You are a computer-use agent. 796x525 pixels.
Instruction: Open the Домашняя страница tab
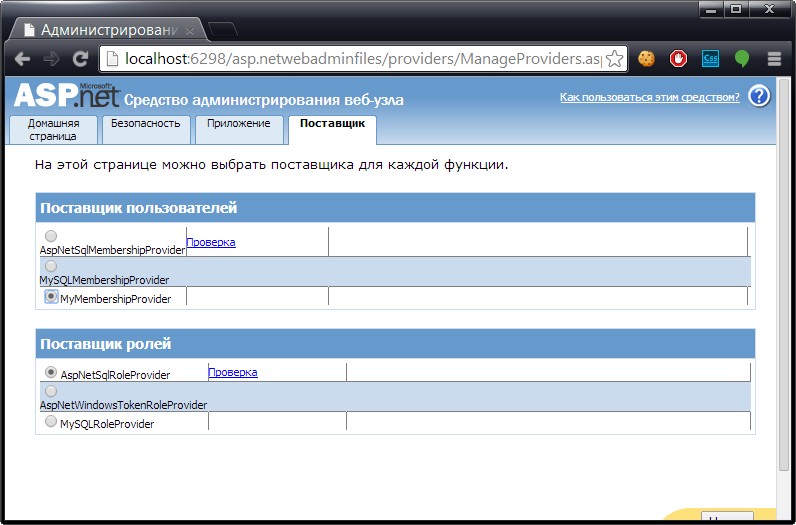(53, 130)
